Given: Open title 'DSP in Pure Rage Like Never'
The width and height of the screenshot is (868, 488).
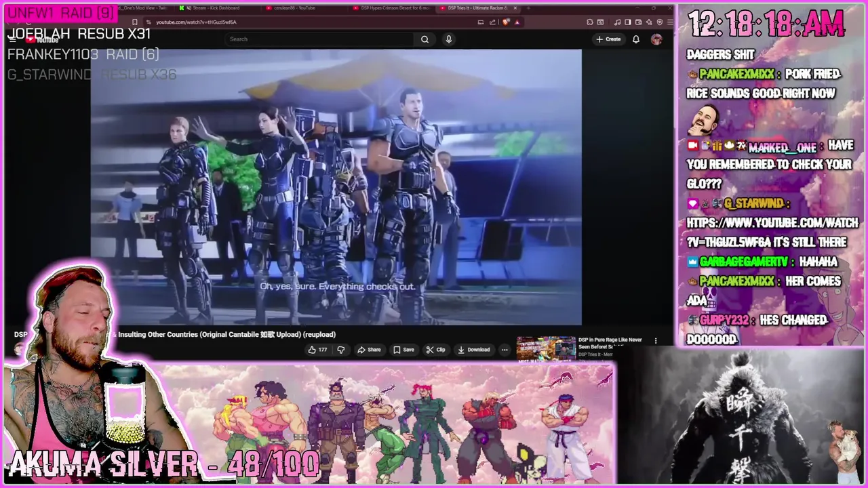Looking at the screenshot, I should [x=610, y=343].
